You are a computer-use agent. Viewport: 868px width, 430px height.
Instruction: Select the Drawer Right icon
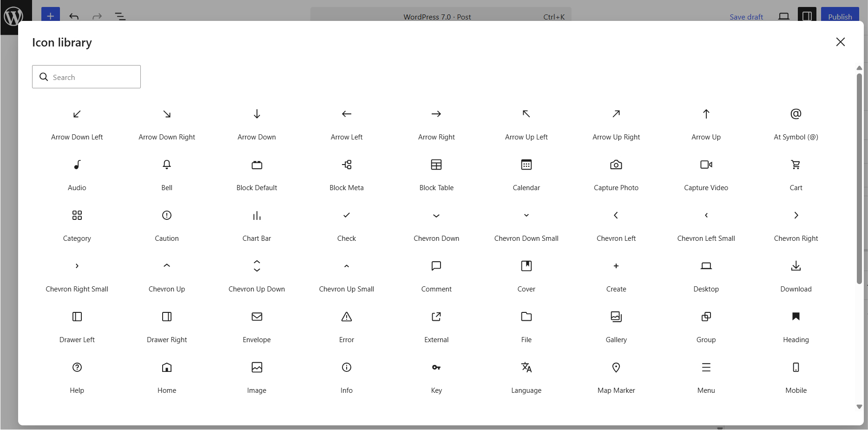pyautogui.click(x=167, y=317)
